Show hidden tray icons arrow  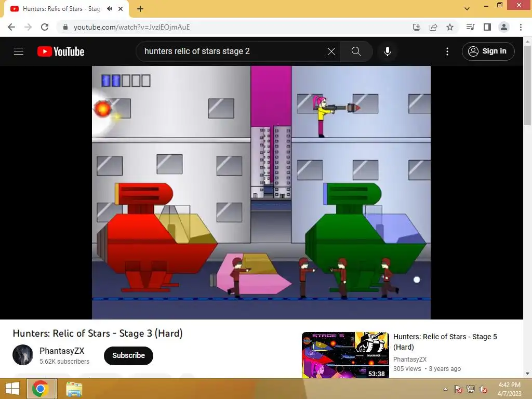pos(445,389)
